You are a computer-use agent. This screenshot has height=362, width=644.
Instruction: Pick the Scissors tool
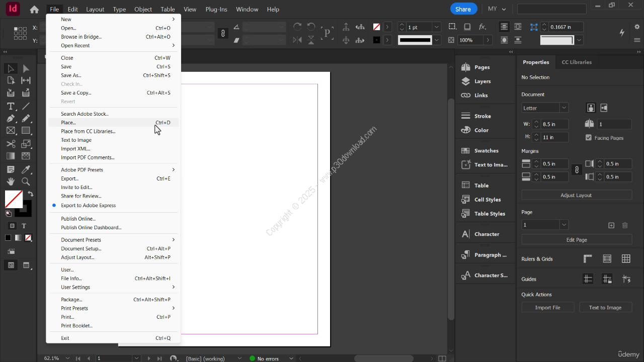tap(11, 144)
